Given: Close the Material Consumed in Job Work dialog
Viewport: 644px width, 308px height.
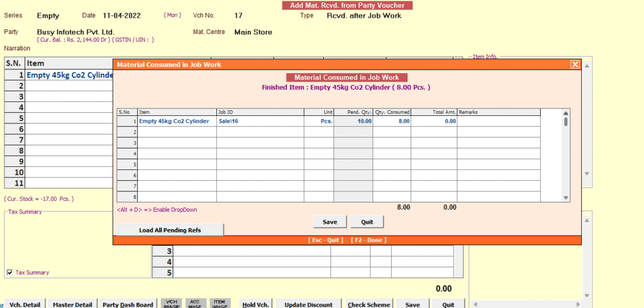Looking at the screenshot, I should (574, 64).
